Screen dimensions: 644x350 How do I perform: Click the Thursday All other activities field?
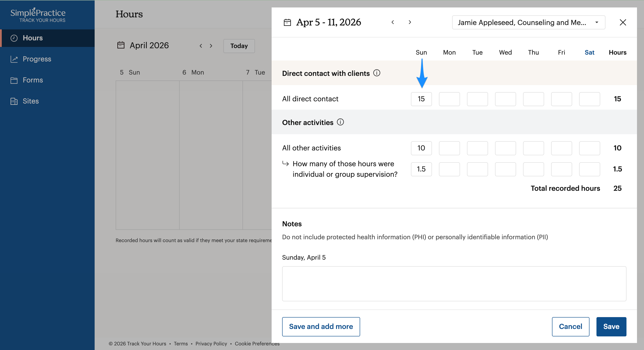(533, 148)
